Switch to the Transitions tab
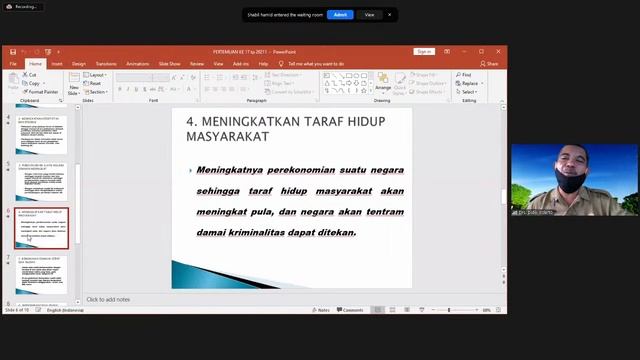This screenshot has width=640, height=360. [106, 64]
